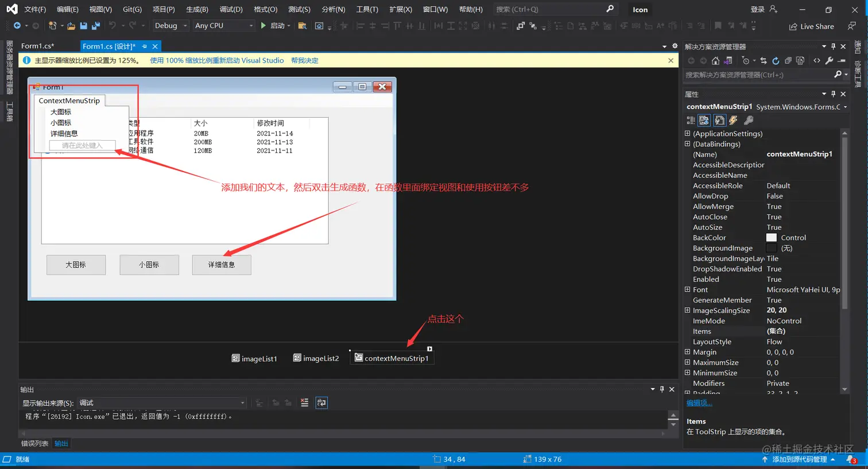Pin the Solution Explorer panel

(x=834, y=46)
